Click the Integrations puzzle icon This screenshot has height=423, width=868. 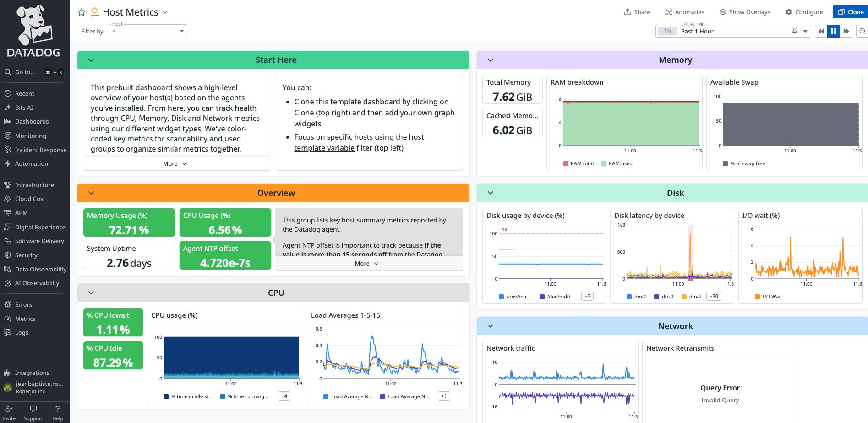click(8, 373)
